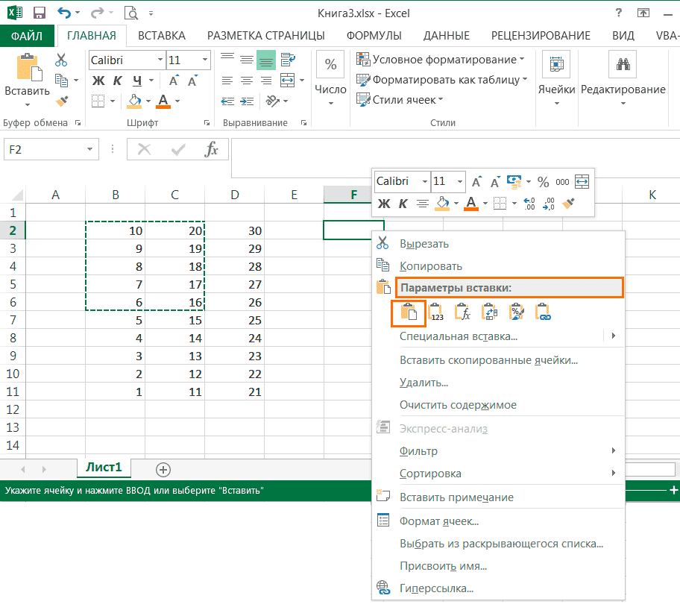
Task: Open the ВСТАВКА ribbon tab
Action: [x=162, y=35]
